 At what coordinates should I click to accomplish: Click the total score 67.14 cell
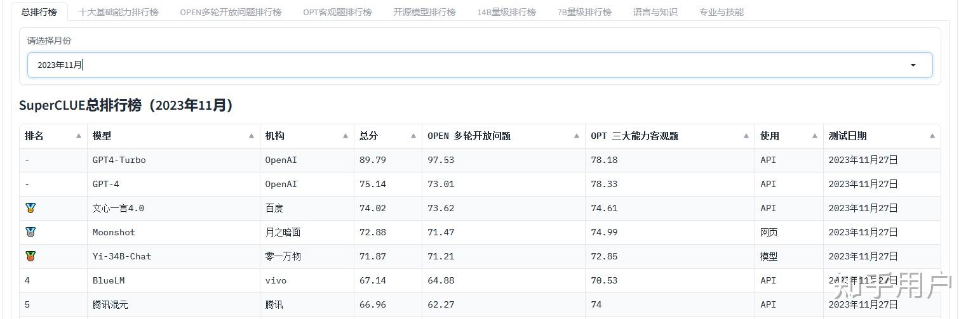coord(388,280)
